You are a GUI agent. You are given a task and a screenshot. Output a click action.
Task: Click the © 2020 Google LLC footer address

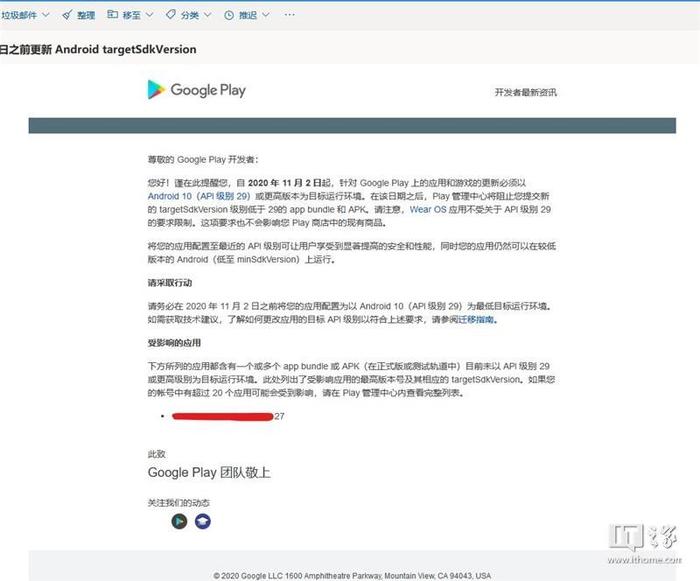point(352,576)
